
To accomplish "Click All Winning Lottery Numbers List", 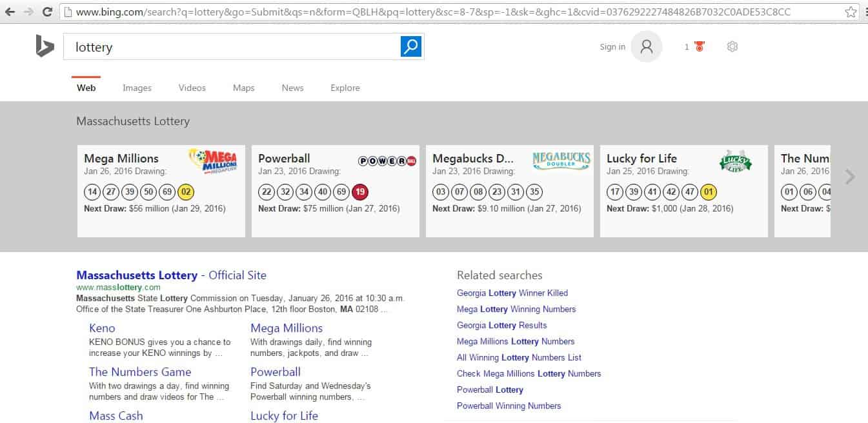I will (x=520, y=357).
